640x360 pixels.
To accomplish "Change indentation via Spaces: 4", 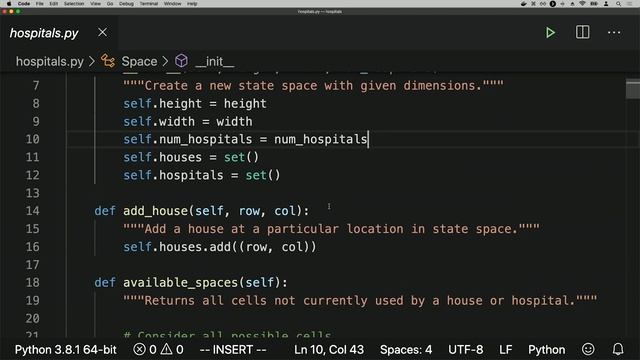I will tap(406, 350).
